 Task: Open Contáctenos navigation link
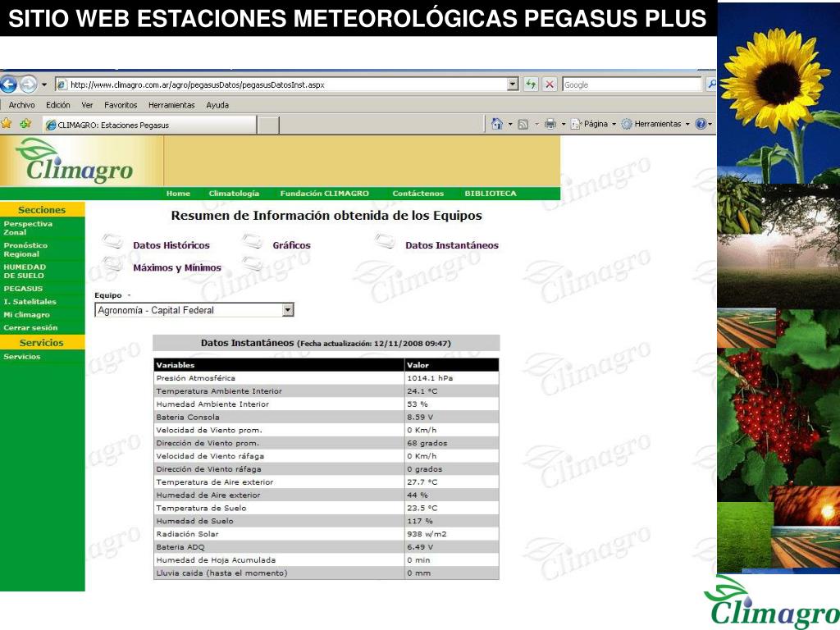tap(418, 194)
